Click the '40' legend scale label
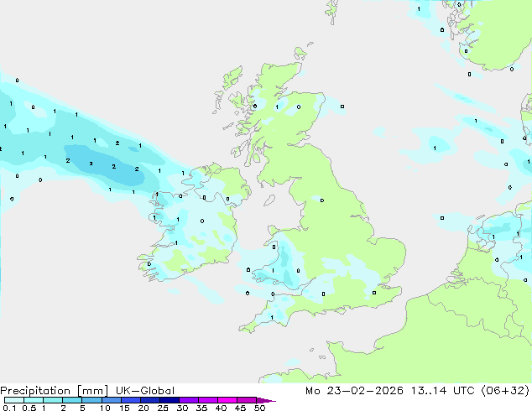The image size is (532, 411). pyautogui.click(x=221, y=408)
